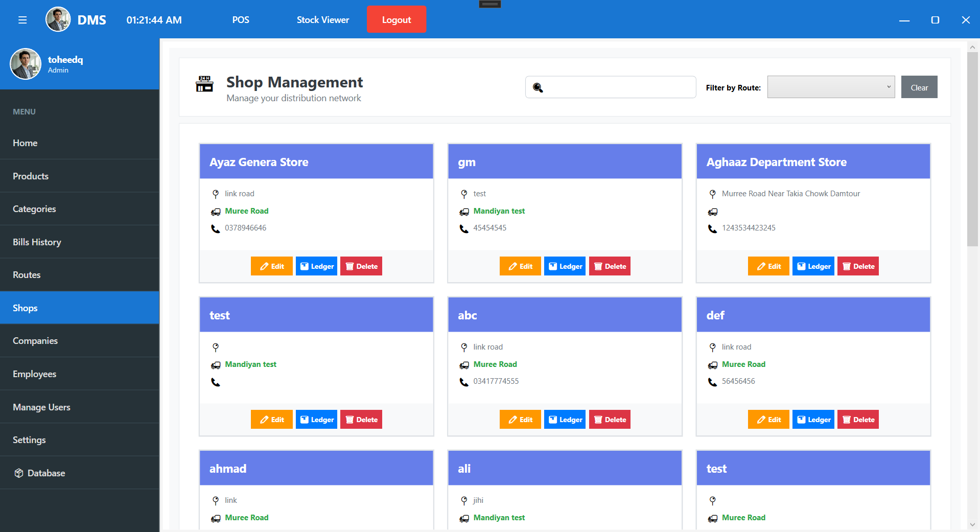980x532 pixels.
Task: Click the red Logout button
Action: point(396,19)
